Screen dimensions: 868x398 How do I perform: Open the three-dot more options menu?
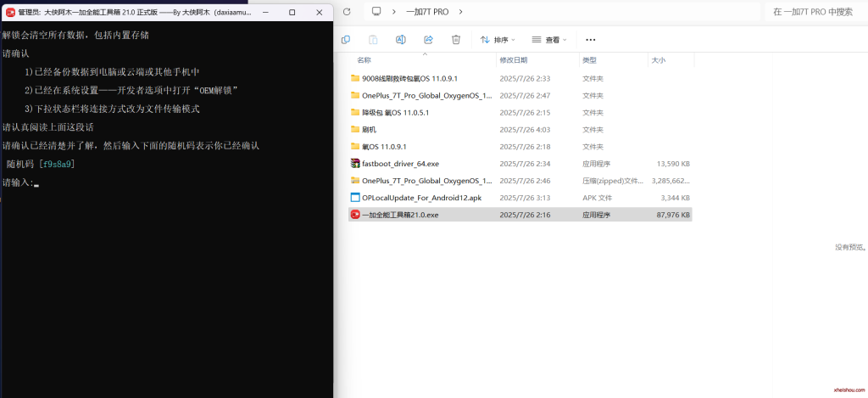coord(590,40)
